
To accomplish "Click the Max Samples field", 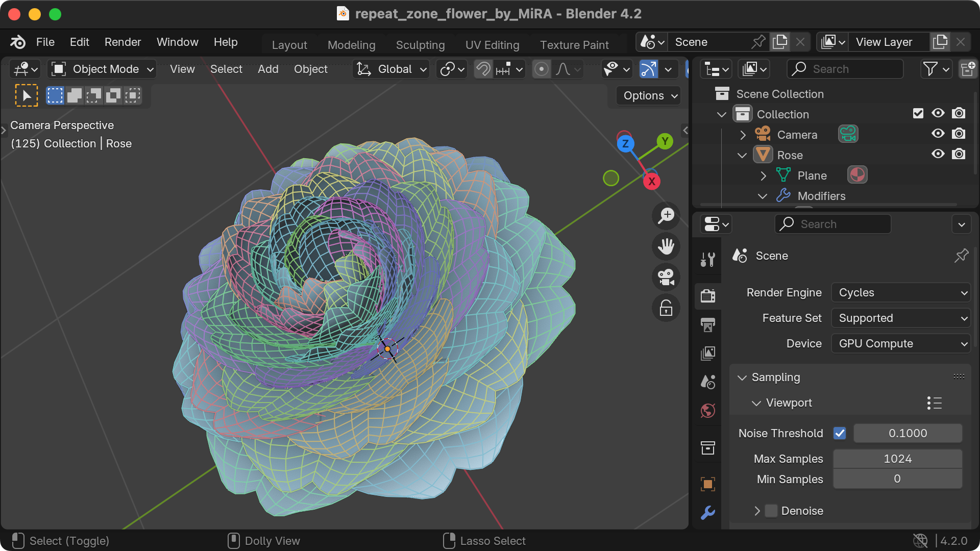I will click(897, 458).
